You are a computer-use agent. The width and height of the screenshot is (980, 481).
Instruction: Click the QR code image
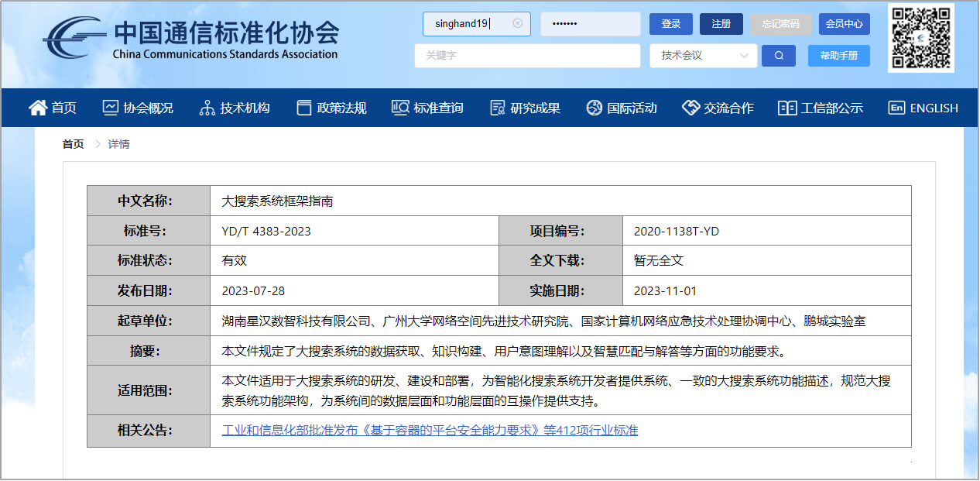[x=920, y=38]
